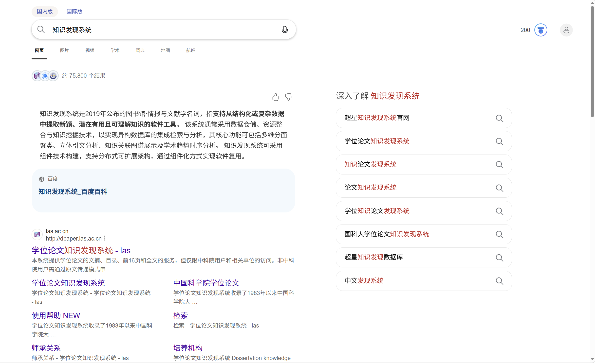
Task: Open the 使用帮助 NEW sublink
Action: tap(56, 315)
